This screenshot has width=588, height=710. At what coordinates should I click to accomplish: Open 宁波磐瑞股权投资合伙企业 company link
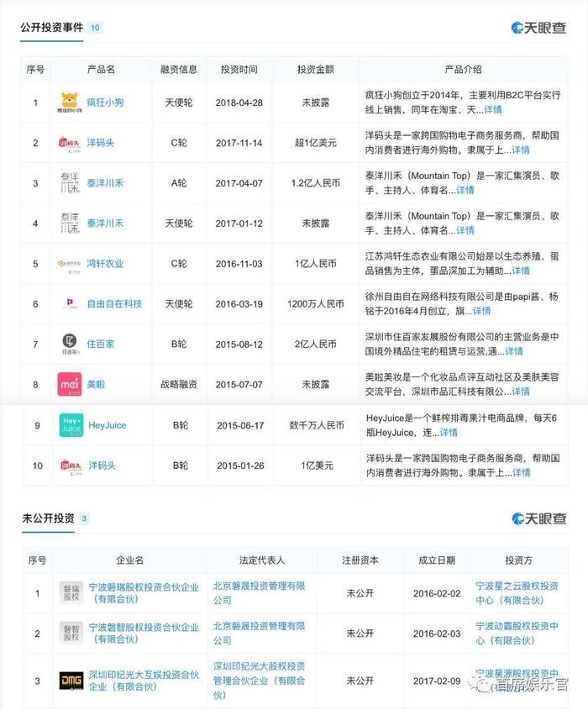[144, 593]
